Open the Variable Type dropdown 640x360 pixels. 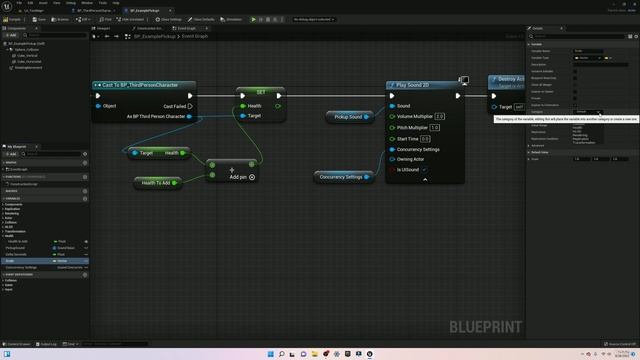(x=588, y=58)
